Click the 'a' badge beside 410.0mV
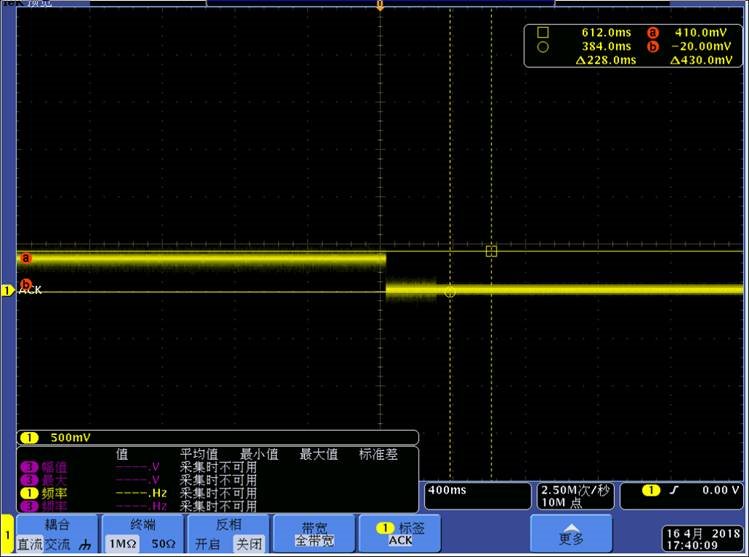Viewport: 749px width, 557px height. coord(653,32)
